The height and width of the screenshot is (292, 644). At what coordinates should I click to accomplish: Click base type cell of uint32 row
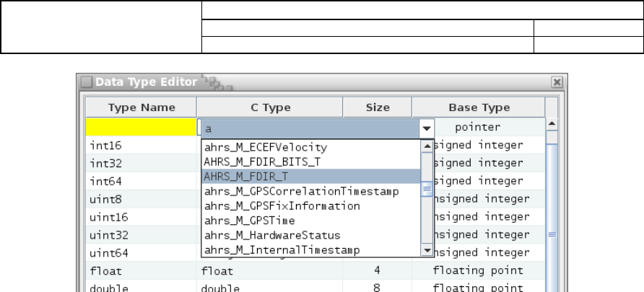(489, 235)
